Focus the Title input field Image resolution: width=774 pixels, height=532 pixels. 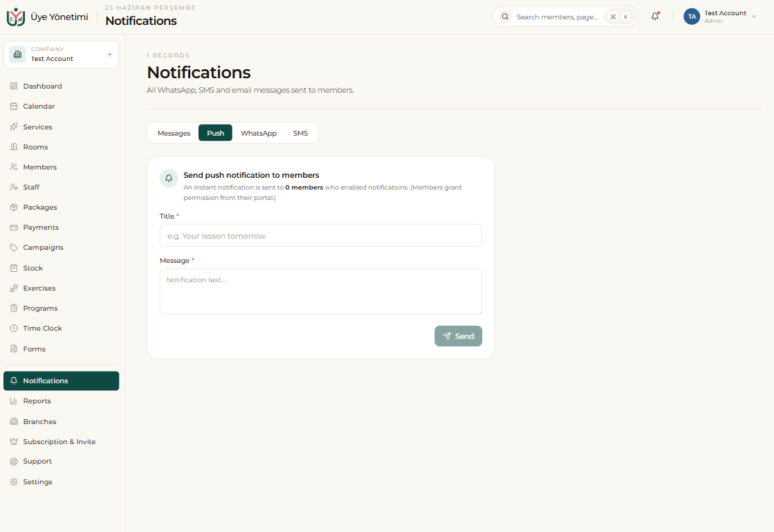tap(321, 236)
